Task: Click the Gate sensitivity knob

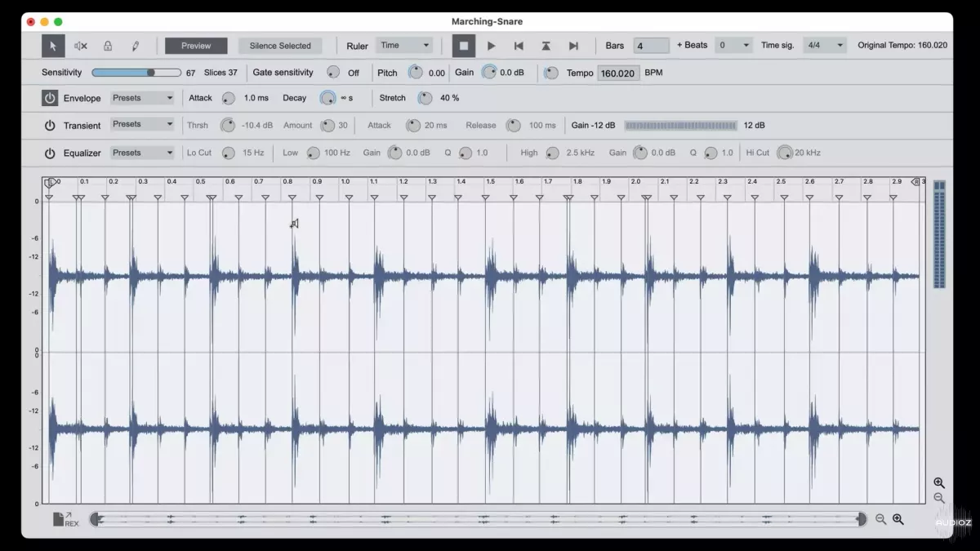Action: tap(333, 73)
